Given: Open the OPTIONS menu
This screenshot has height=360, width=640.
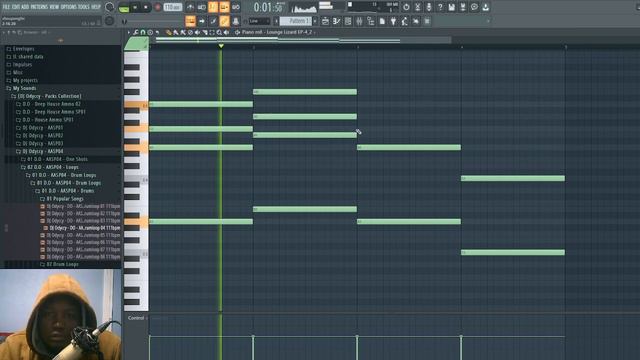Looking at the screenshot, I should click(x=69, y=7).
